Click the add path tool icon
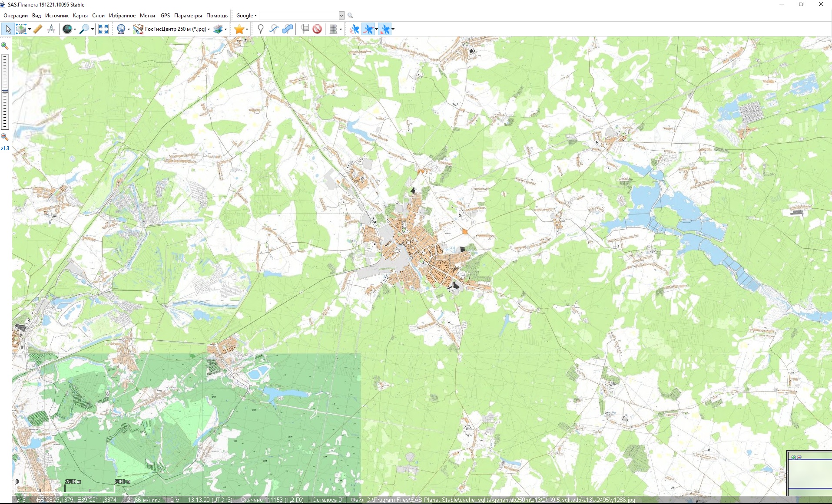The height and width of the screenshot is (504, 832). (x=274, y=29)
